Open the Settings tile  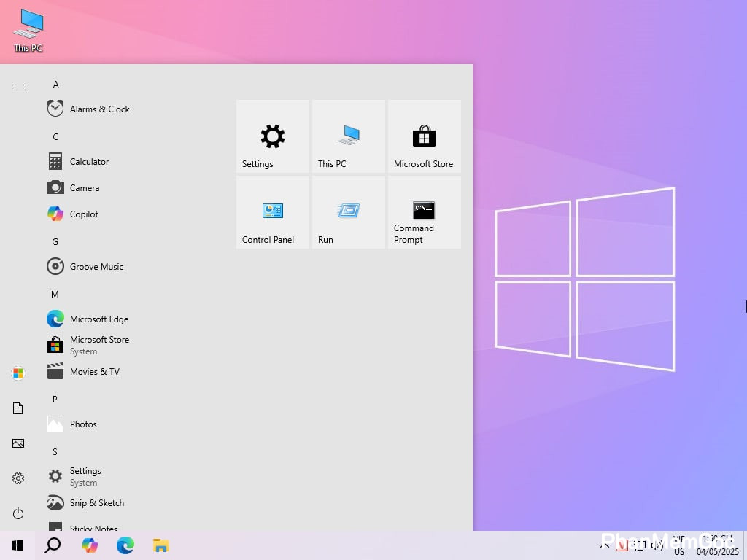pos(272,136)
